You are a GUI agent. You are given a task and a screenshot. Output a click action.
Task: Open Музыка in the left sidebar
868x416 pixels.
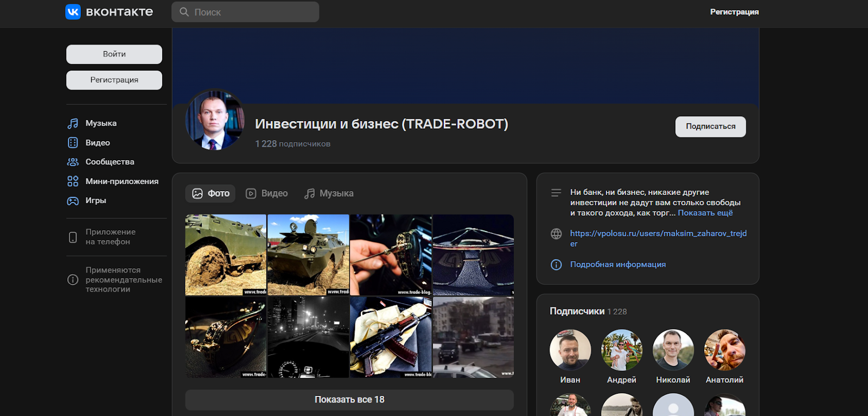point(101,123)
